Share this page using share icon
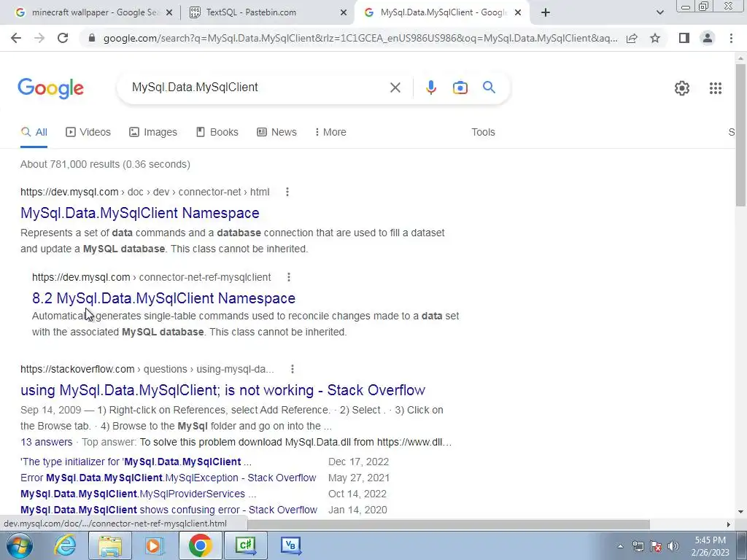Viewport: 747px width, 560px height. coord(632,38)
